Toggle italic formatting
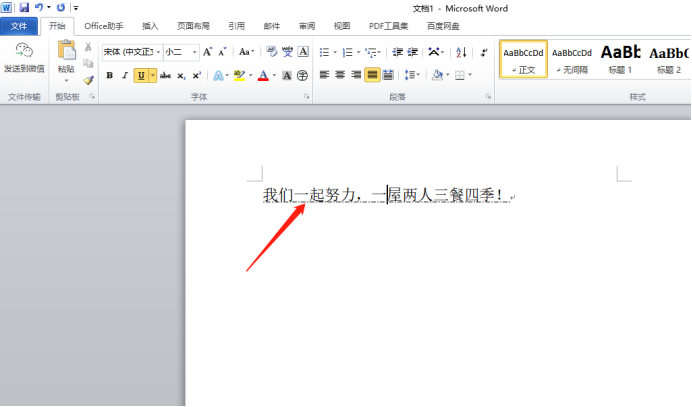 click(x=125, y=75)
